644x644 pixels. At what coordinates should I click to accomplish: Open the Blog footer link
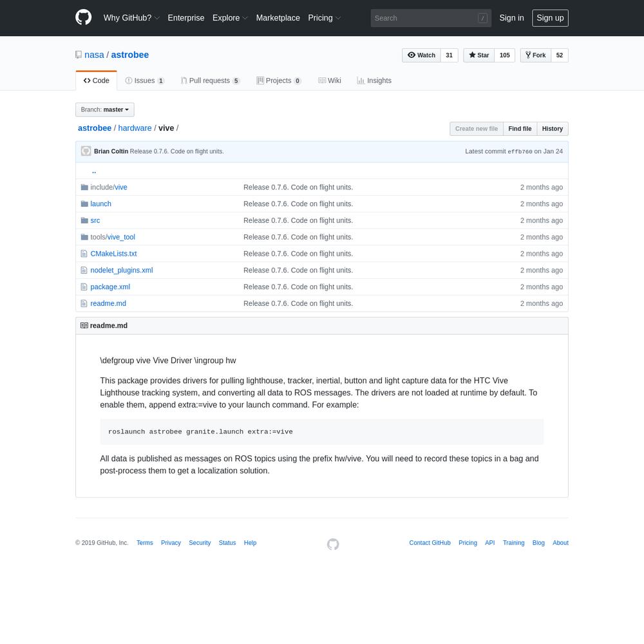538,543
